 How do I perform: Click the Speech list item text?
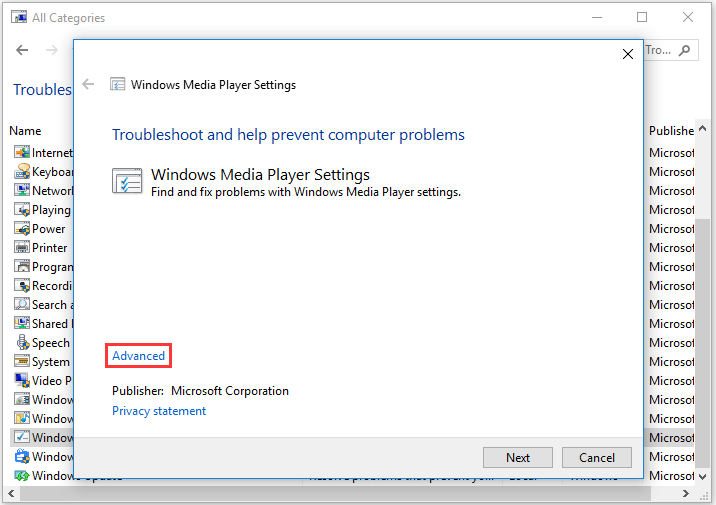click(51, 343)
